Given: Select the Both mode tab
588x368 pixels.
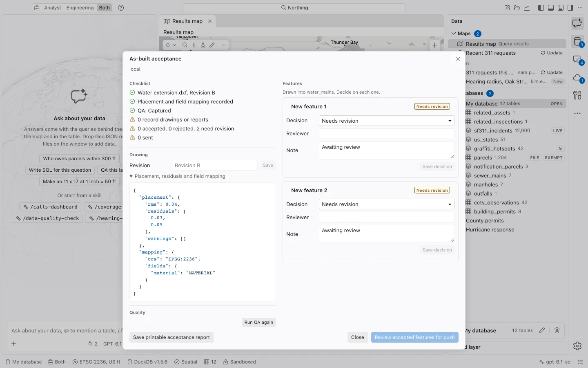Looking at the screenshot, I should click(x=105, y=8).
